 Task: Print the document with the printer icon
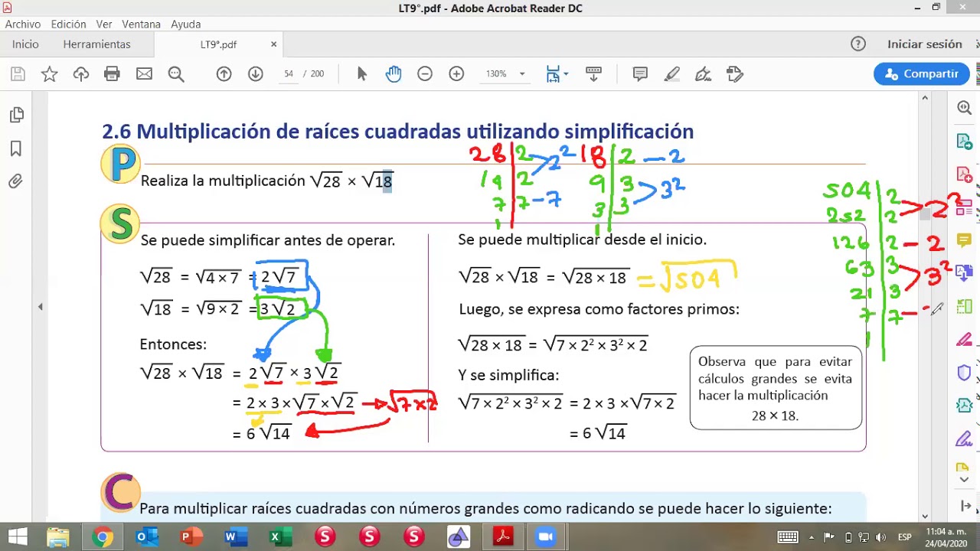112,74
